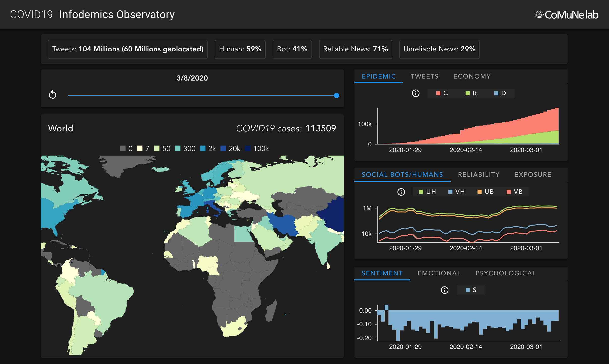Toggle the R series in epidemic legend
This screenshot has height=364, width=609.
pyautogui.click(x=471, y=93)
